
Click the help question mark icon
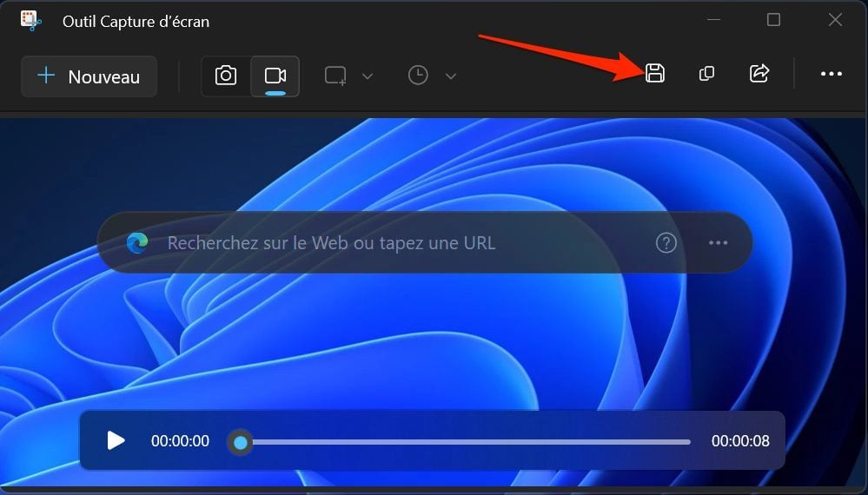(666, 243)
